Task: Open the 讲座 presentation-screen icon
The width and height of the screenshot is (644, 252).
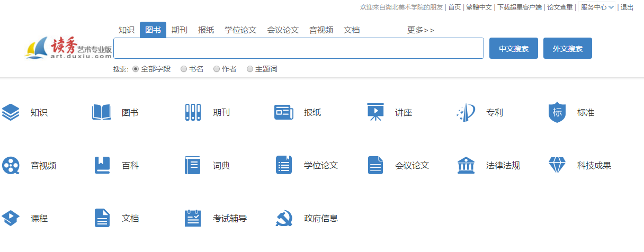Action: click(375, 112)
